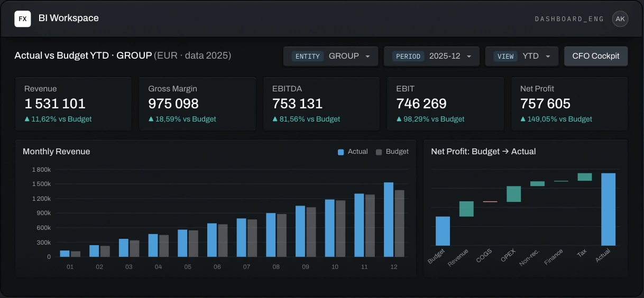Toggle the Budget legend swatch
This screenshot has height=298, width=644.
(x=379, y=152)
